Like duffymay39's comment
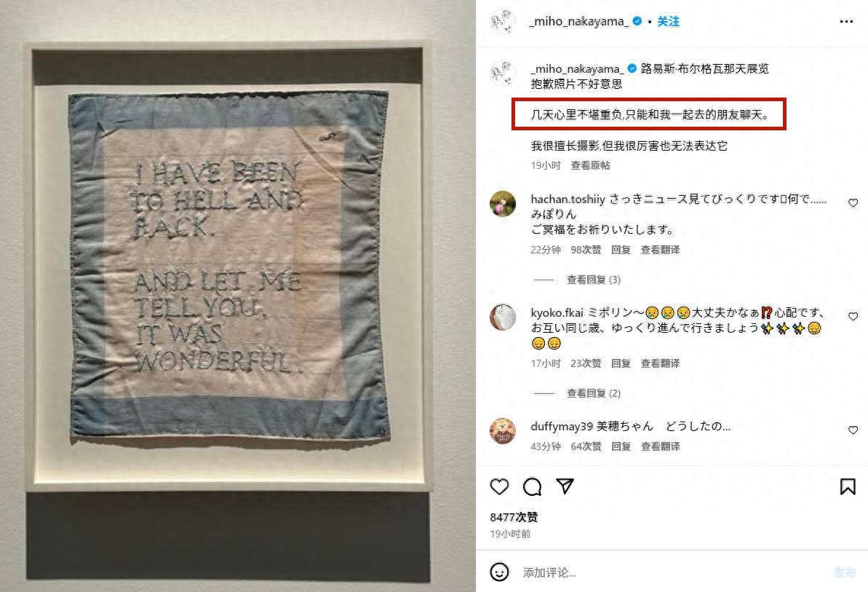The width and height of the screenshot is (868, 592). click(853, 430)
